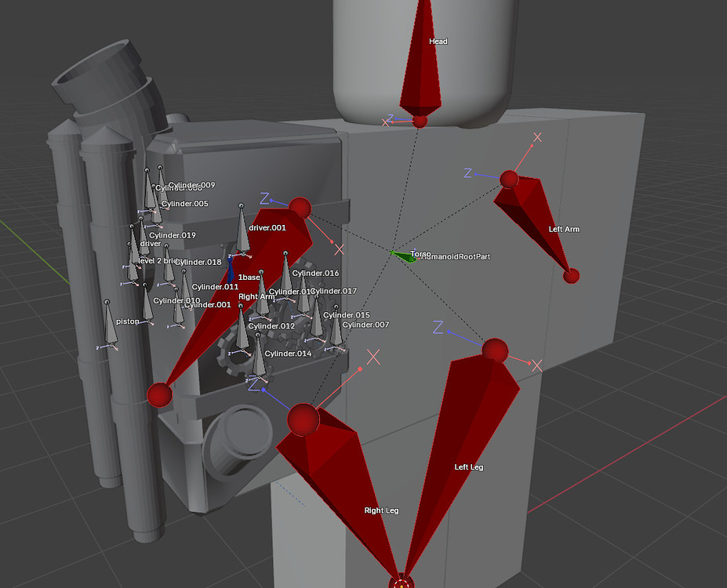
Task: Click the gray driver.001 bone cone
Action: (242, 232)
